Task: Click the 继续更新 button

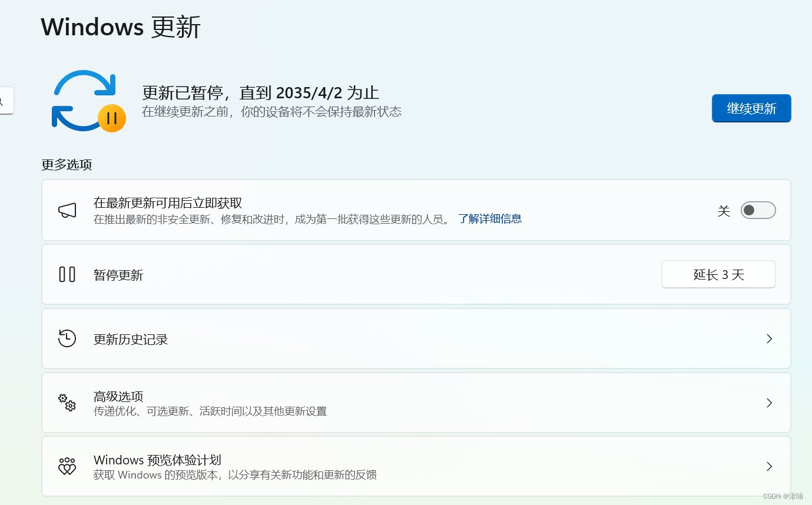Action: pyautogui.click(x=751, y=108)
